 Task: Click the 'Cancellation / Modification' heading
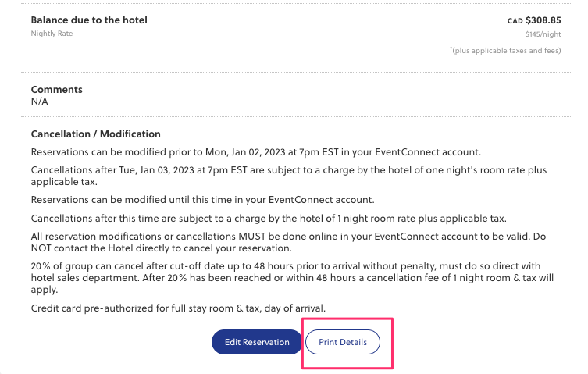[95, 134]
